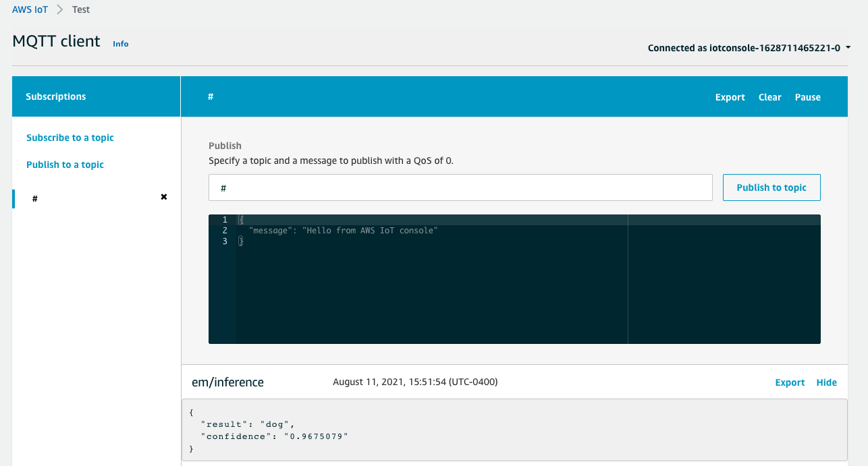This screenshot has width=868, height=466.
Task: Open the connection dropdown arrow next to iotconsole-1628711465221-0
Action: (848, 48)
